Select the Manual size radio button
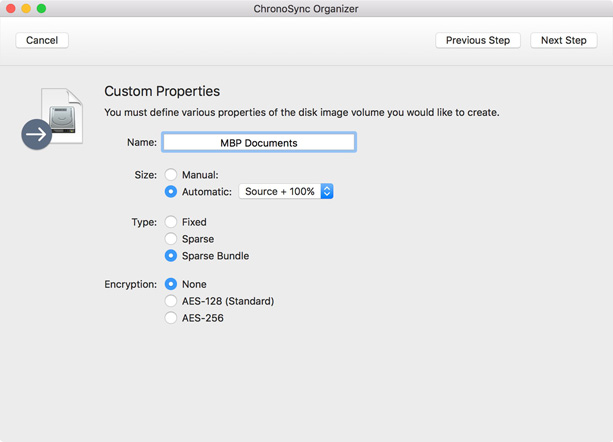 point(171,175)
